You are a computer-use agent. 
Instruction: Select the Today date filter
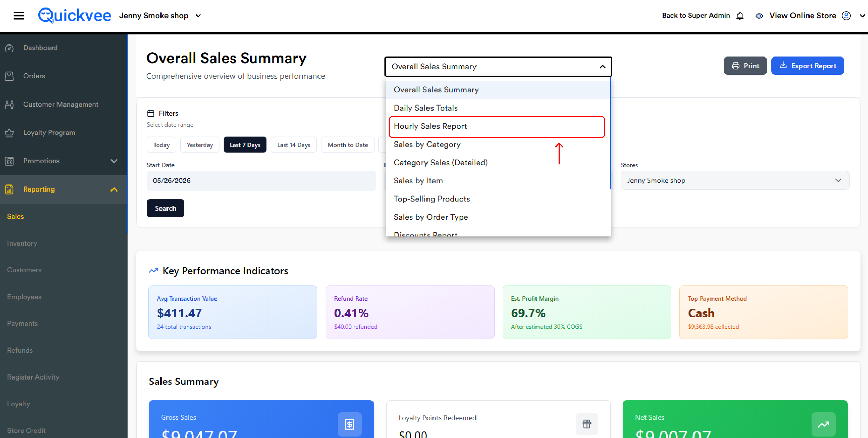161,145
